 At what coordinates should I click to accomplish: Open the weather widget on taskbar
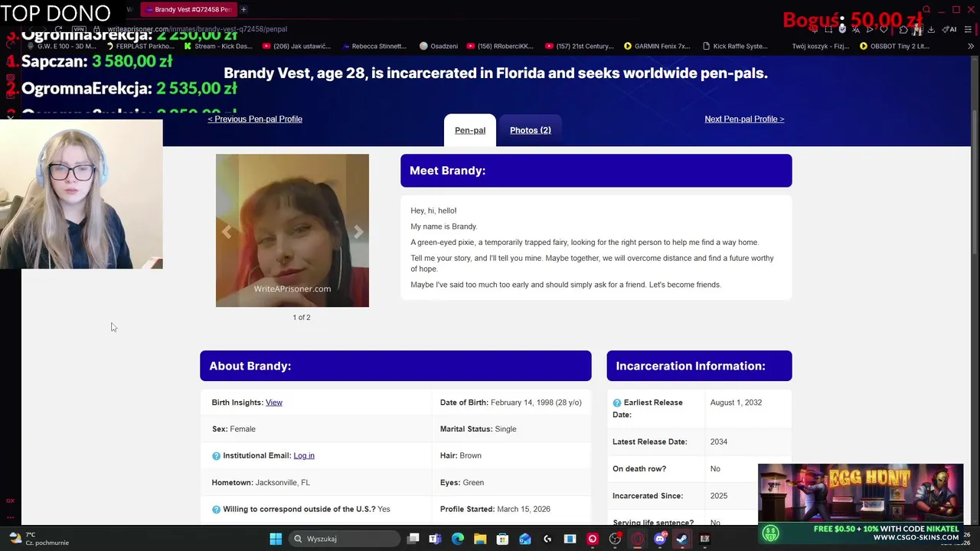click(38, 539)
